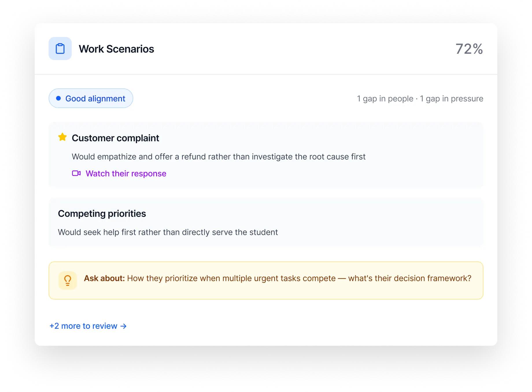Image resolution: width=532 pixels, height=392 pixels.
Task: Open the decision framework Ask about prompt
Action: [x=299, y=278]
